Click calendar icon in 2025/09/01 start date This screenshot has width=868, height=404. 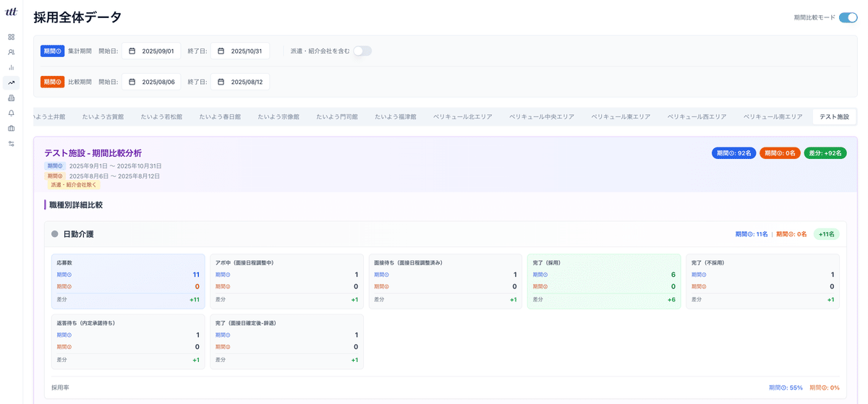pyautogui.click(x=132, y=51)
